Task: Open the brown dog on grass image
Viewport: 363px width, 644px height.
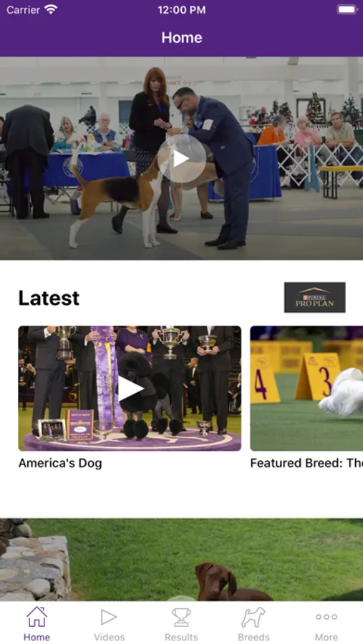Action: point(181,560)
